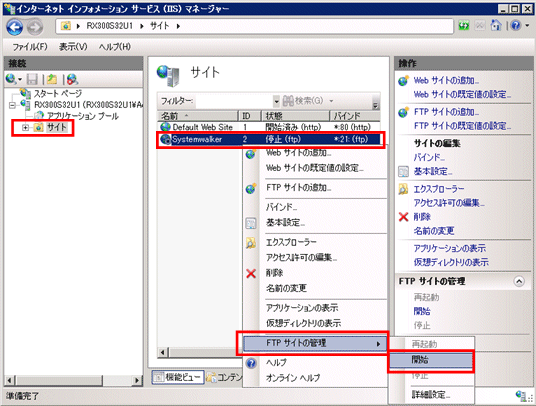The image size is (536, 406).
Task: Open the Home icon in toolbar
Action: (496, 25)
